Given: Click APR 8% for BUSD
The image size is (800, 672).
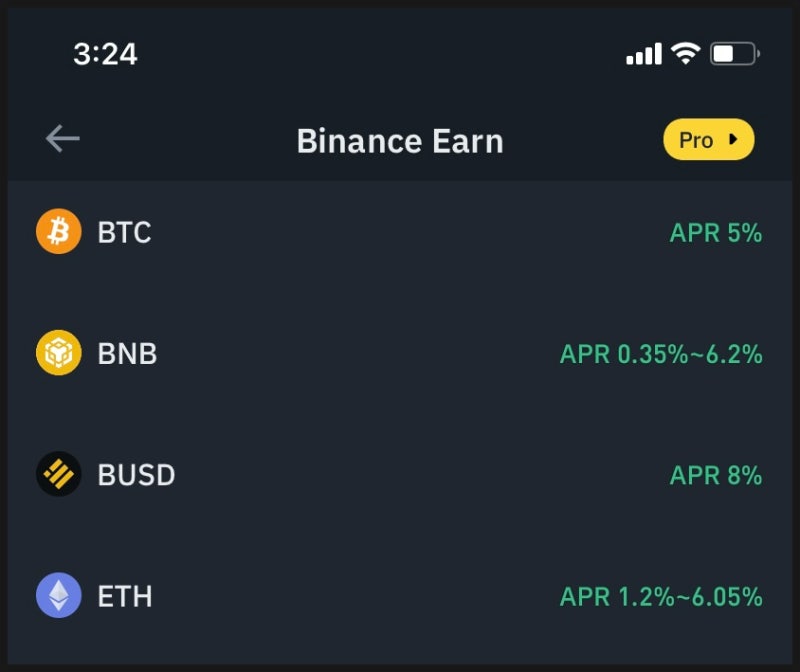Looking at the screenshot, I should tap(716, 475).
